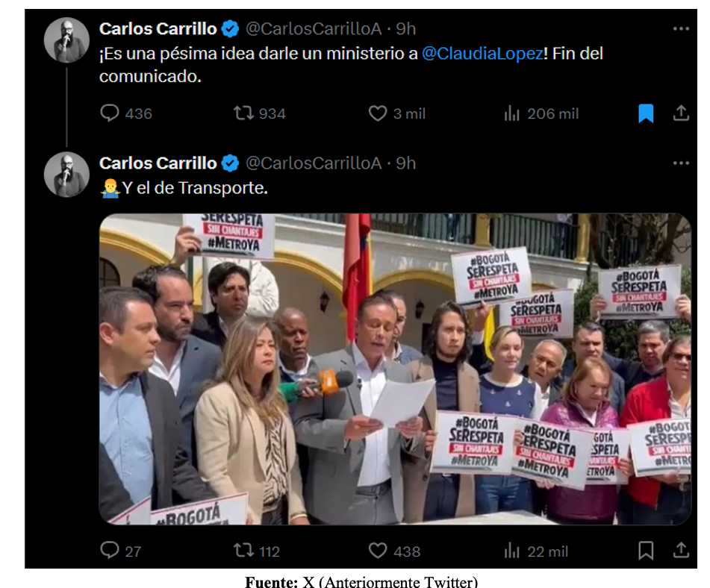Viewport: 710px width, 588px height.
Task: Open Carlos Carrillo's profile from first tweet name
Action: click(x=158, y=28)
